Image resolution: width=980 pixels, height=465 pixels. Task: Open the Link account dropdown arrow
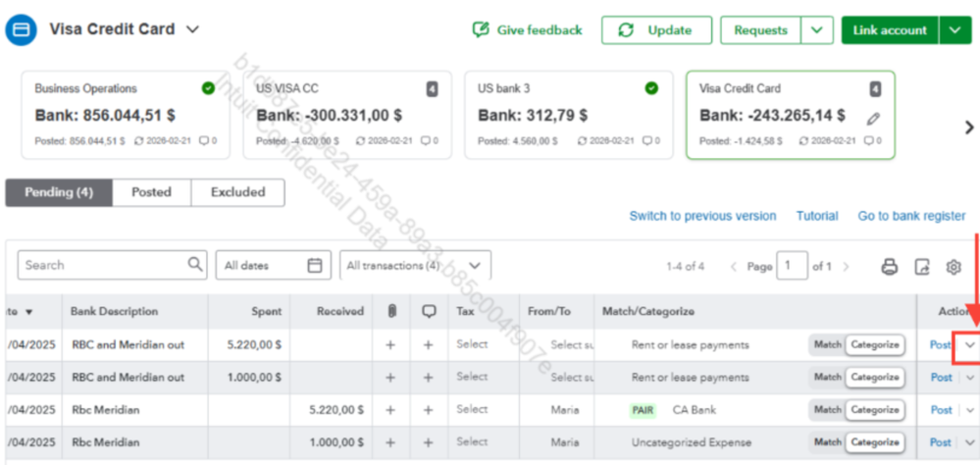955,30
